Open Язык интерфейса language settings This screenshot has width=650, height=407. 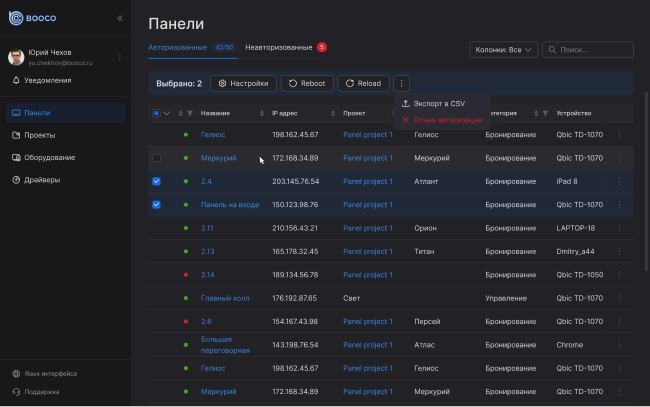[52, 374]
